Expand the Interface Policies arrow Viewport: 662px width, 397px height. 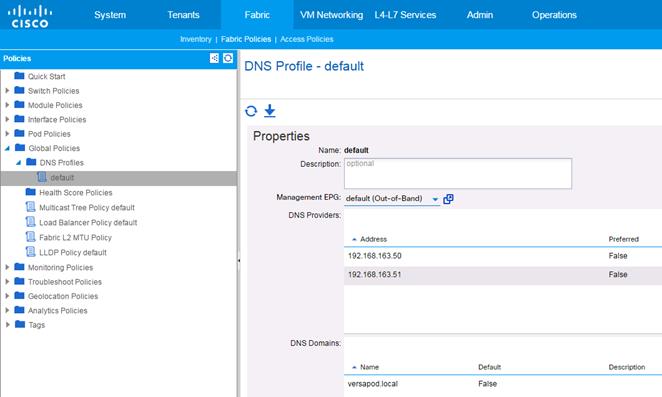click(x=7, y=119)
